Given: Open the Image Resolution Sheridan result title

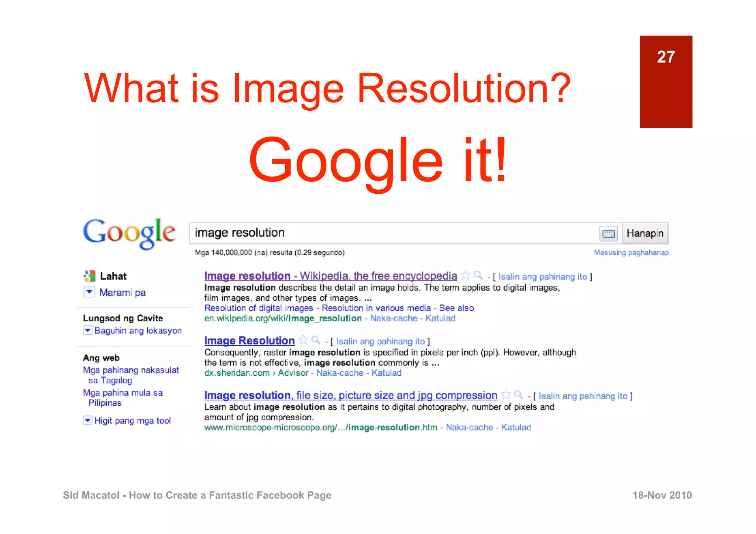Looking at the screenshot, I should [x=249, y=340].
